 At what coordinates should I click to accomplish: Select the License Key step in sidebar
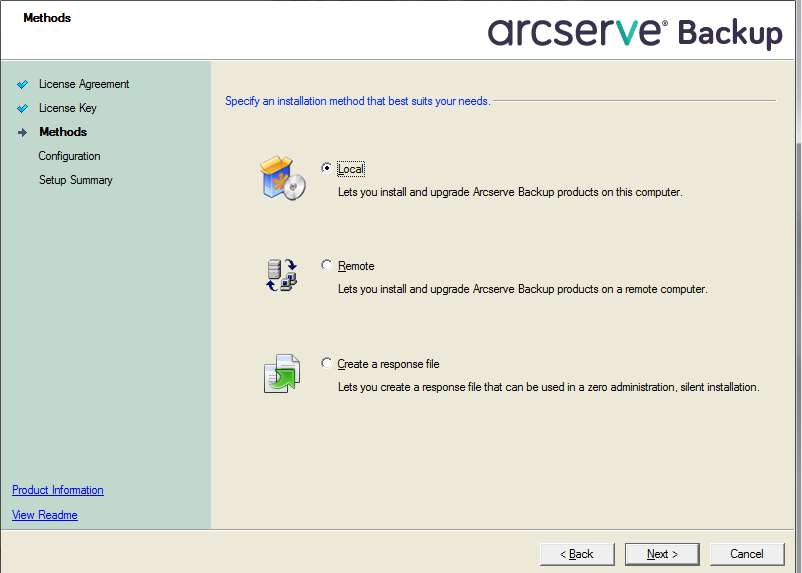click(68, 108)
